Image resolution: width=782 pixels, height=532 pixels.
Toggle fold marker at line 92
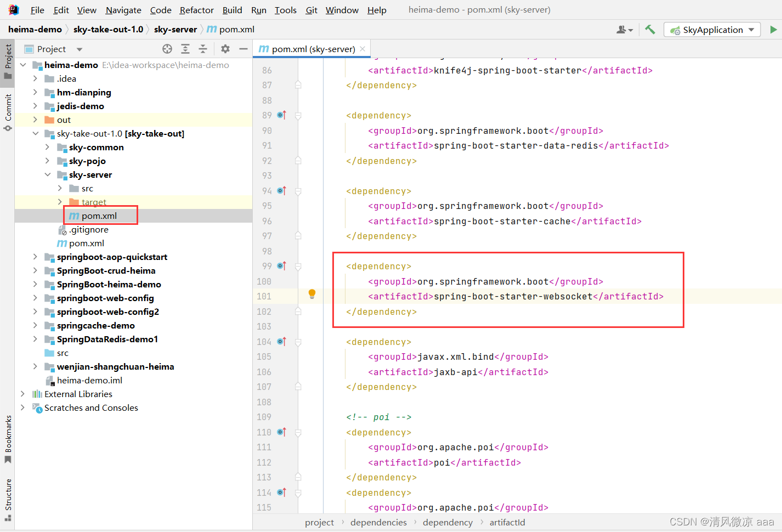298,161
